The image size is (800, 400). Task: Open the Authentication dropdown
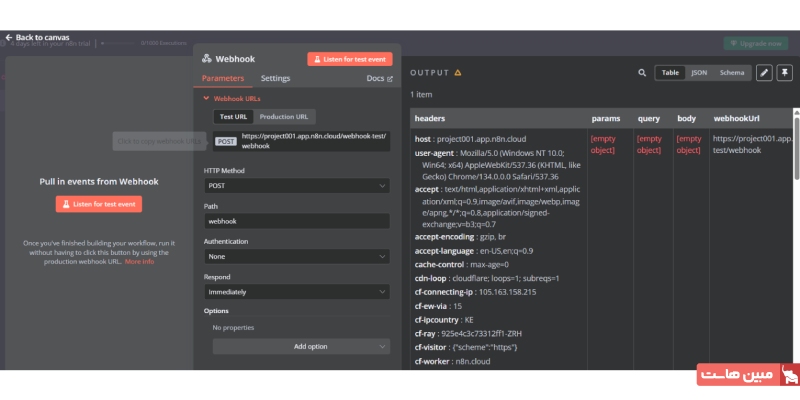tap(297, 256)
